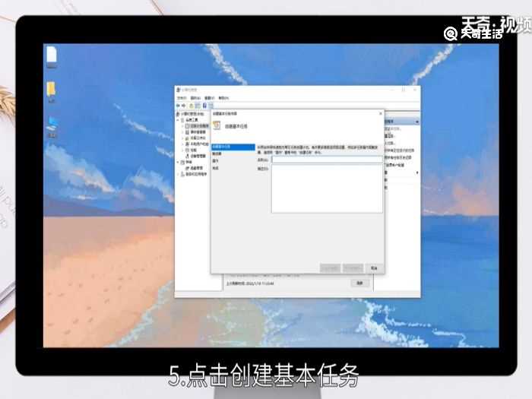Expand the 任务计划程序 tree node arrow
The image size is (532, 399).
tap(182, 126)
